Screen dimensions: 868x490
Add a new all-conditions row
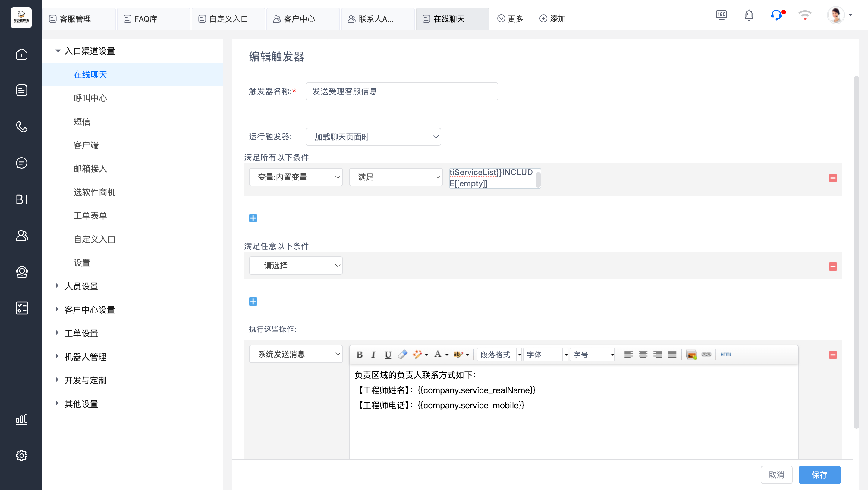pyautogui.click(x=253, y=218)
